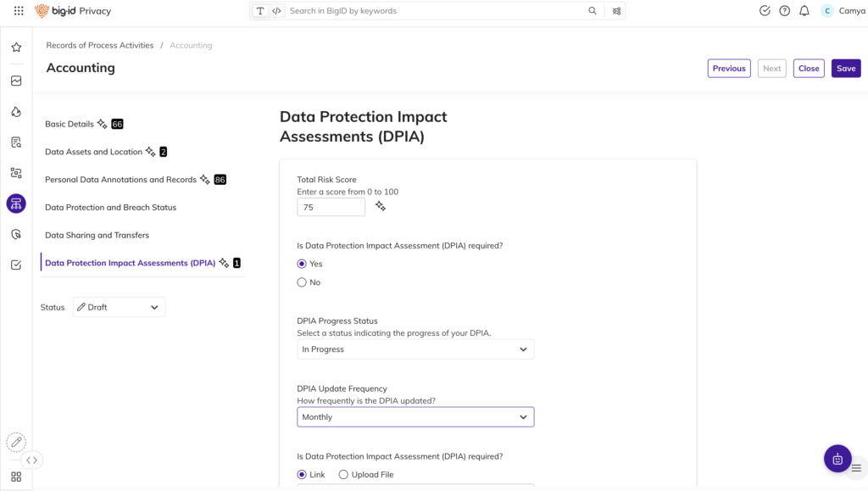The image size is (868, 491).
Task: Go to Personal Data Annotations and Records
Action: (x=120, y=179)
